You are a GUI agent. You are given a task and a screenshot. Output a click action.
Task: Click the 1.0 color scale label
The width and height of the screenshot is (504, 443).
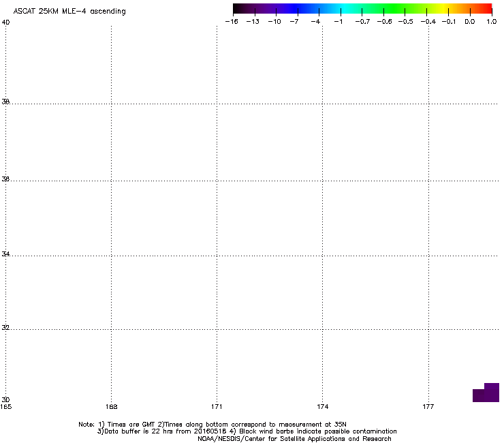click(x=492, y=22)
